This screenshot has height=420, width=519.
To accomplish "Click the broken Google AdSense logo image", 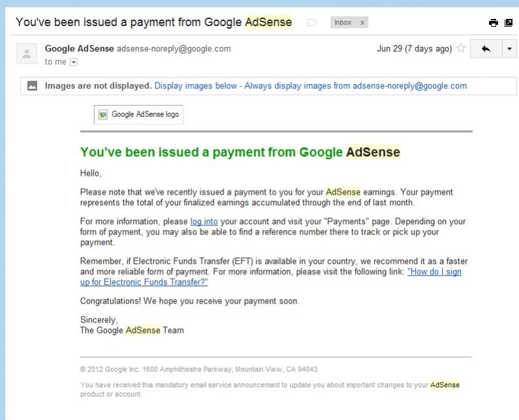I will (138, 114).
